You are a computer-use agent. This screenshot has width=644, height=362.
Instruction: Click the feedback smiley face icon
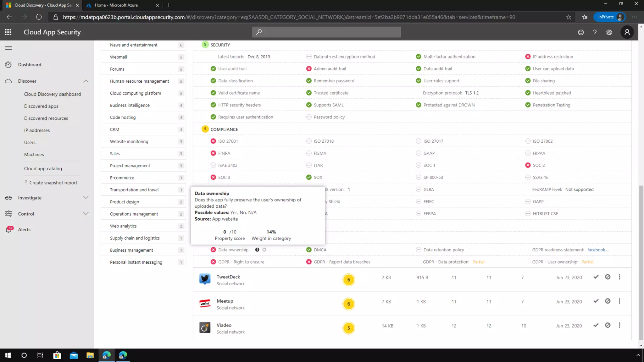pos(581,32)
